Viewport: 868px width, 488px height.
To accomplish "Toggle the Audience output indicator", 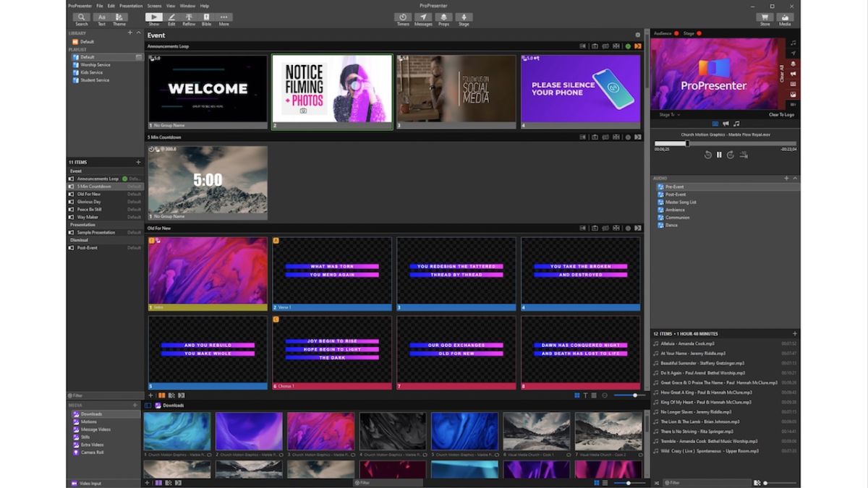I will tap(676, 33).
